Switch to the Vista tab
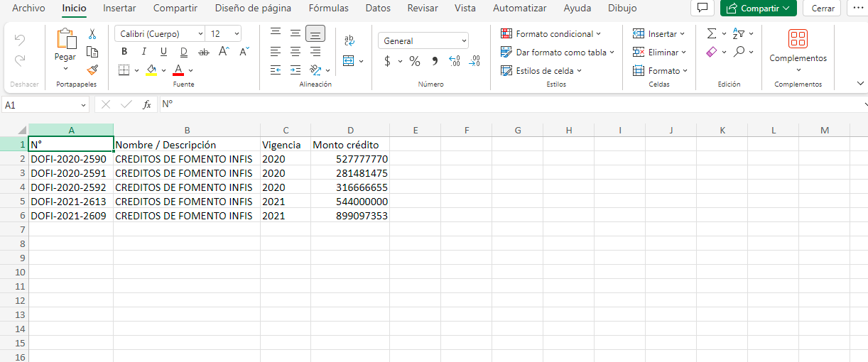The image size is (868, 362). tap(465, 9)
